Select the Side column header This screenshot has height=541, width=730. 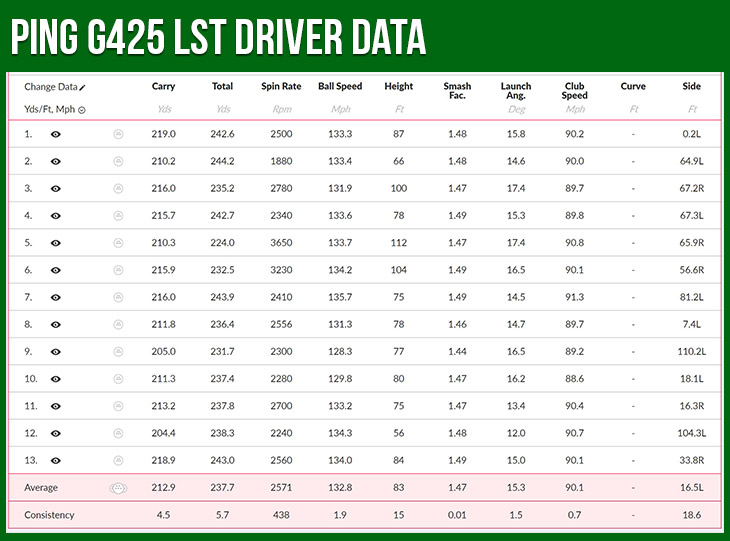692,86
